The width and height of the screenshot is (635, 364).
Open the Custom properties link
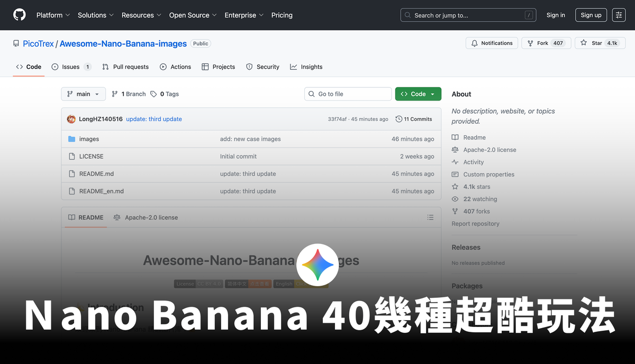pos(483,175)
